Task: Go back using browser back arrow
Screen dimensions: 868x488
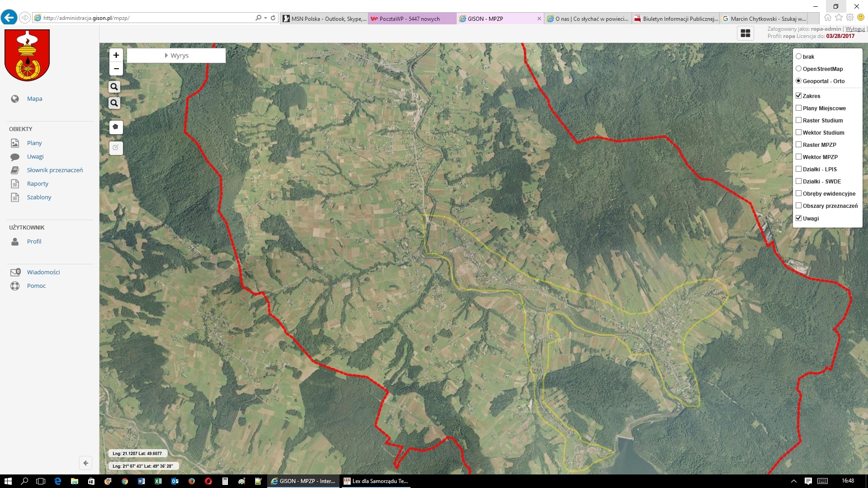Action: click(x=9, y=18)
